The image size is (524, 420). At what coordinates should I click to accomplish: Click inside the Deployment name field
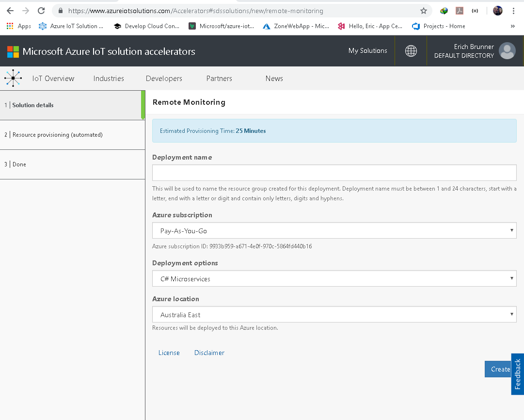coord(334,172)
